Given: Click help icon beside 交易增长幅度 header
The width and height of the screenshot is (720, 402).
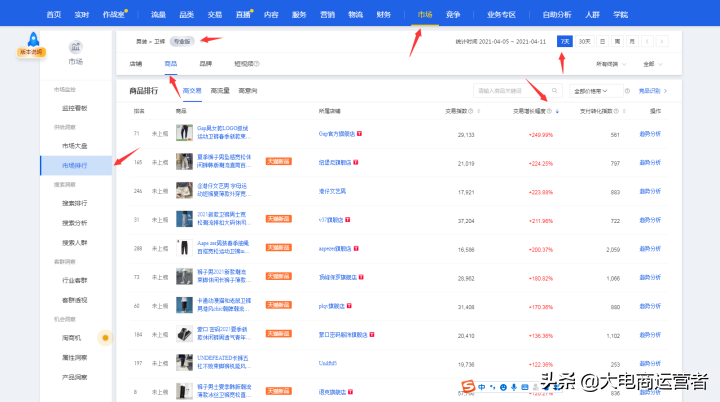Looking at the screenshot, I should 549,111.
